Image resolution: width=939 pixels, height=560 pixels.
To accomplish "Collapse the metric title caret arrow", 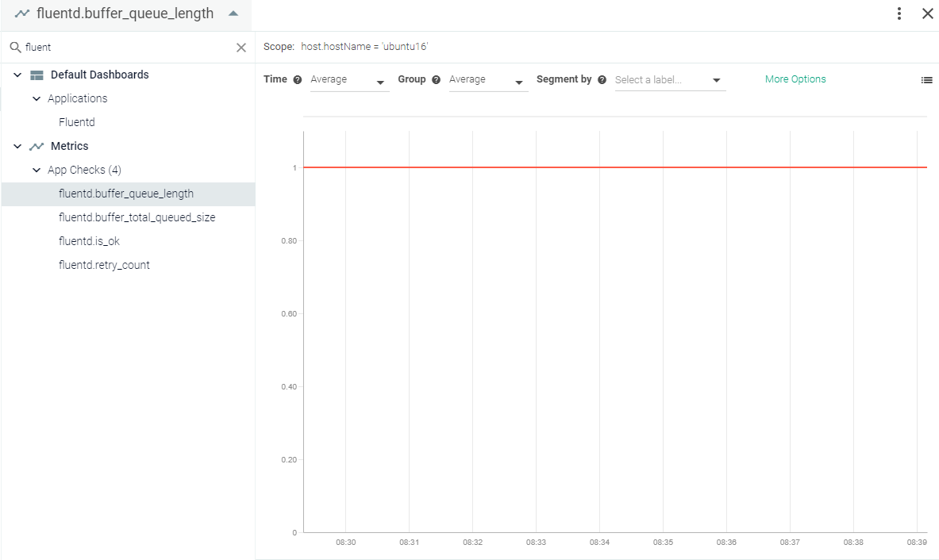I will (x=233, y=13).
